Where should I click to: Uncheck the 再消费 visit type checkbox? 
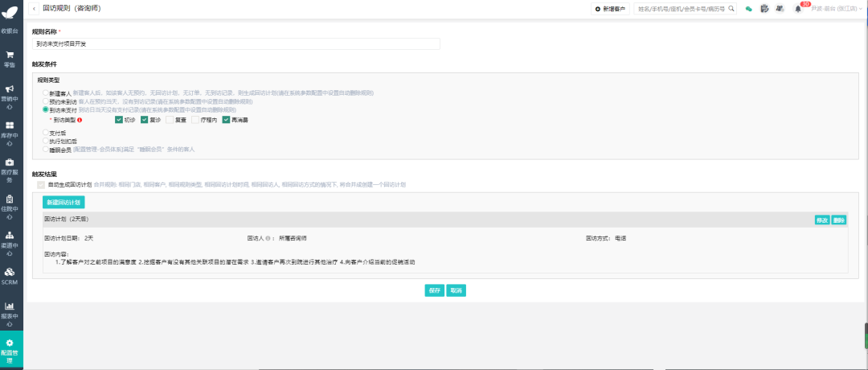(x=226, y=120)
